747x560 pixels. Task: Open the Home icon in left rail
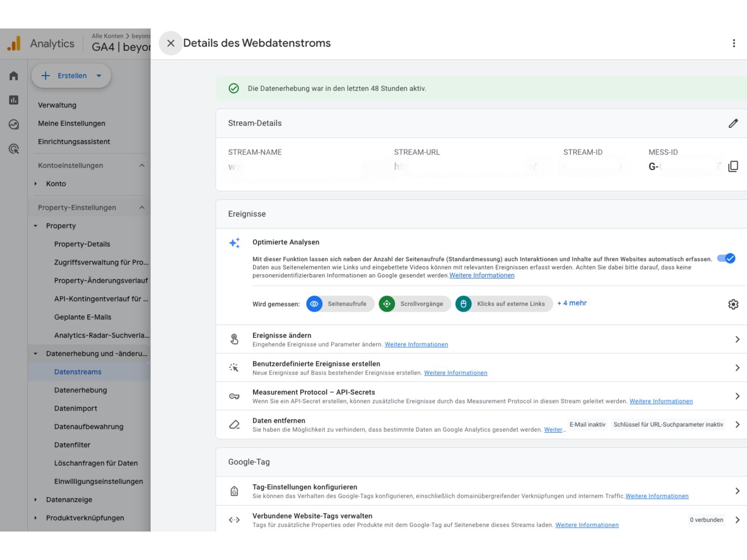pos(14,76)
